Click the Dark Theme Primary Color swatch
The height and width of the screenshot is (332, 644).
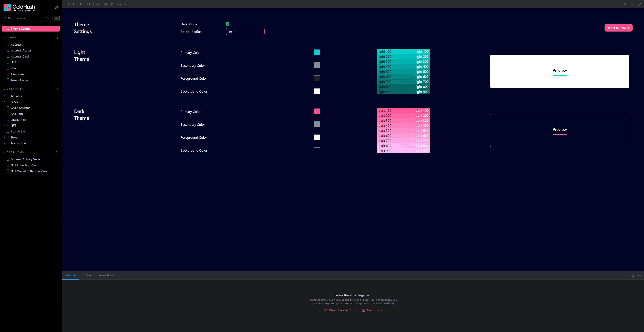click(x=317, y=112)
